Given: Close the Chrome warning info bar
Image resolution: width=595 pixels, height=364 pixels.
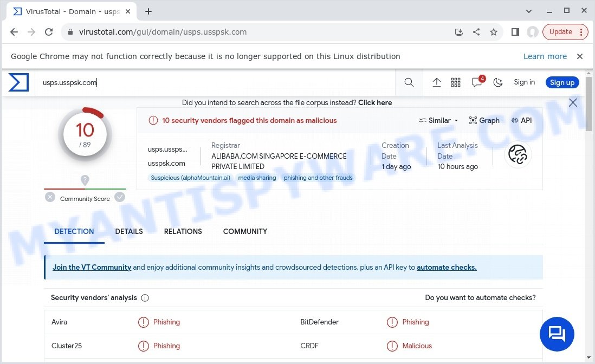Looking at the screenshot, I should (x=579, y=56).
